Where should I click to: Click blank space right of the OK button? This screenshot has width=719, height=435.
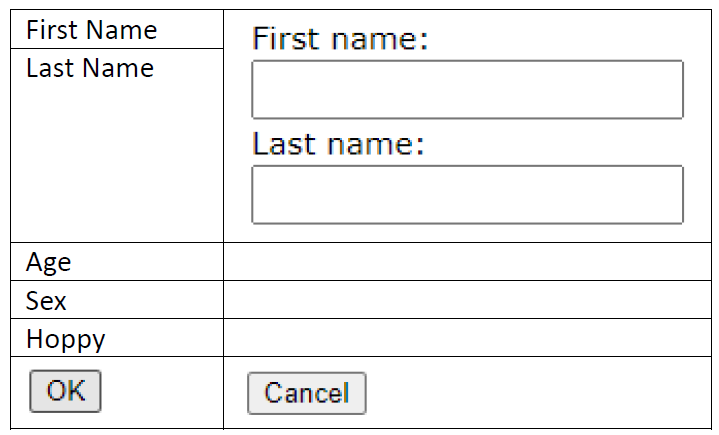(160, 391)
